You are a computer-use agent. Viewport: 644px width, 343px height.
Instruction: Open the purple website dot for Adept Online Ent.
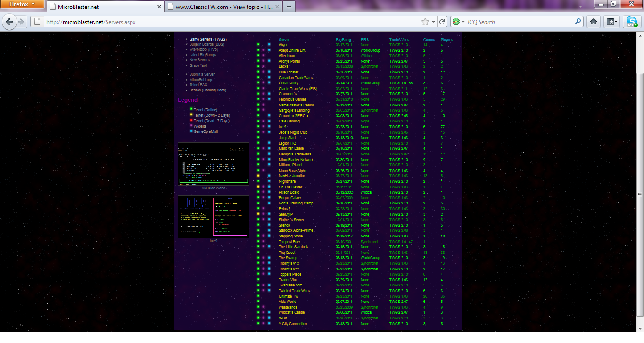pyautogui.click(x=264, y=50)
